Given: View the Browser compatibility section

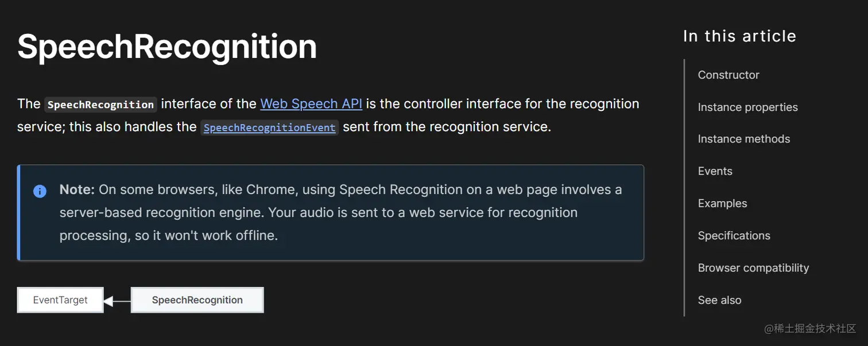Looking at the screenshot, I should click(753, 267).
